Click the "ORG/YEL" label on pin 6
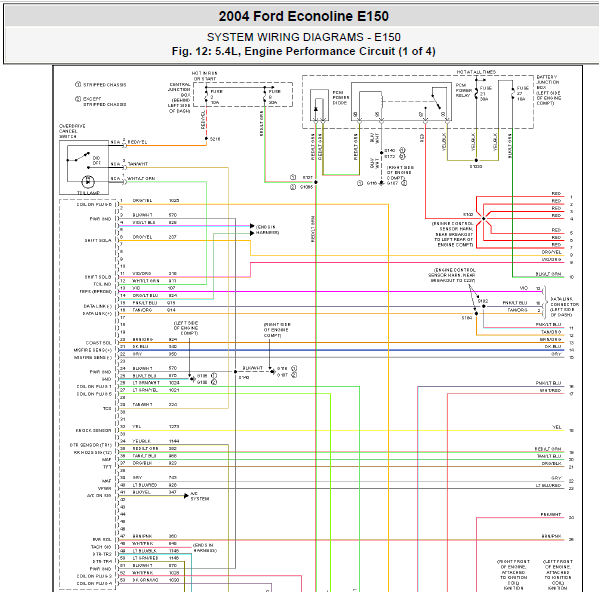Image resolution: width=599 pixels, height=592 pixels. point(142,237)
